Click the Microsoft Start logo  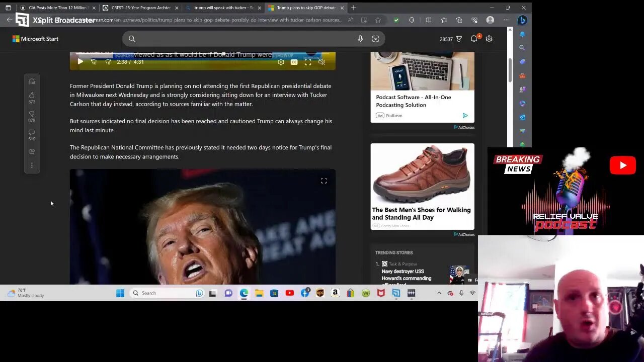click(x=35, y=39)
